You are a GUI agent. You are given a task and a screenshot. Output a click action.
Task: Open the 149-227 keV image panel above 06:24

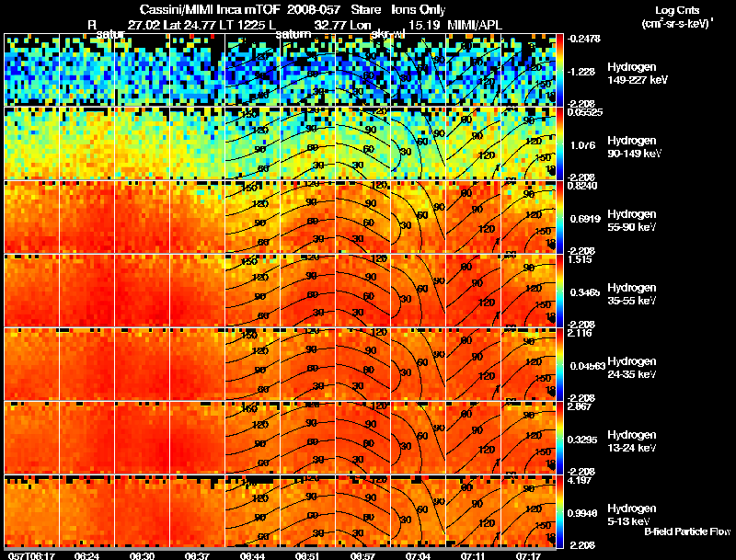click(x=86, y=70)
